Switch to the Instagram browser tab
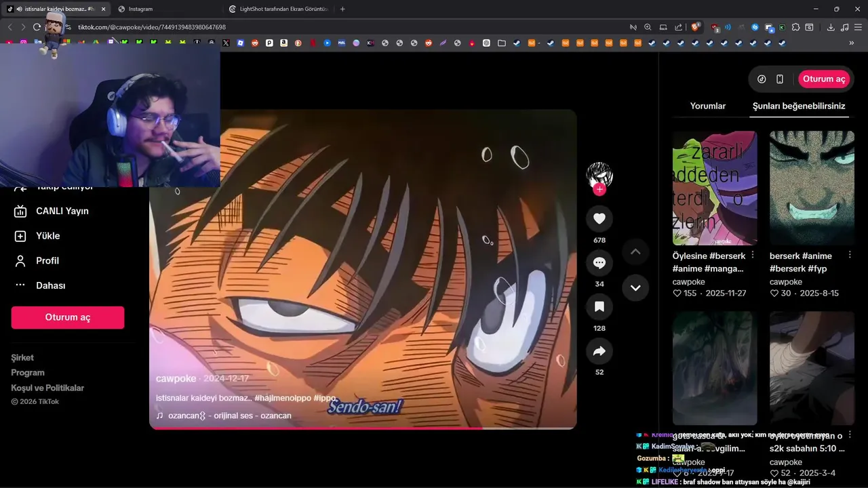The height and width of the screenshot is (488, 868). 140,9
